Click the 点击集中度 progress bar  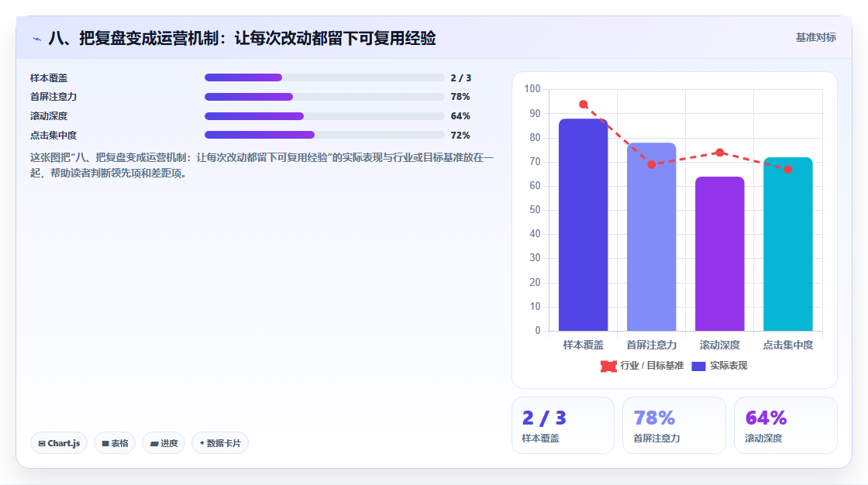(325, 135)
